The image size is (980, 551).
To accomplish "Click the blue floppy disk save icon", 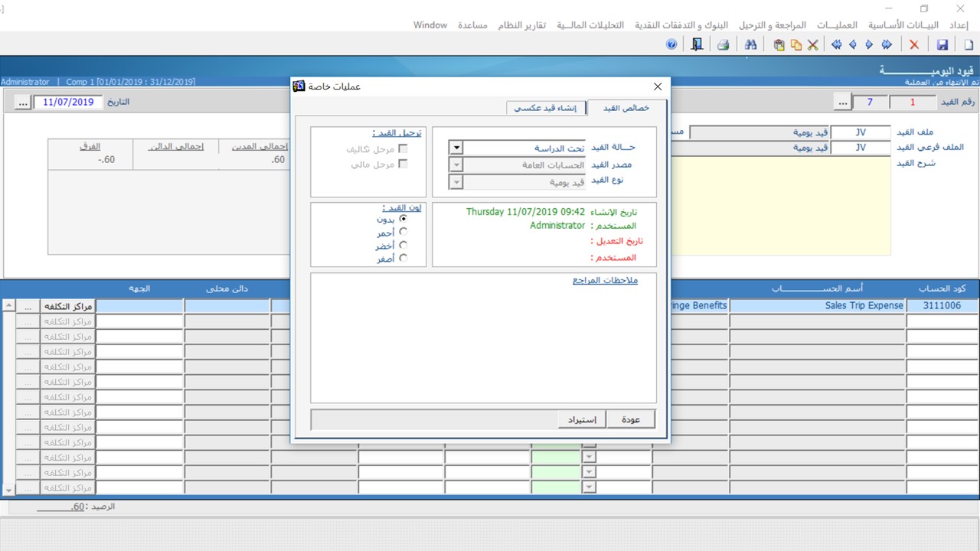I will click(942, 45).
